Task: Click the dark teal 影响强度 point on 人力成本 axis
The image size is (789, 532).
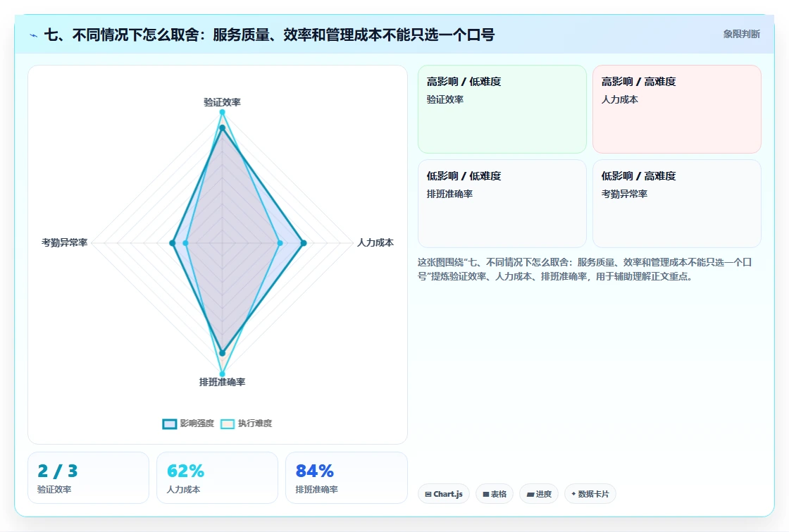Action: pos(304,243)
